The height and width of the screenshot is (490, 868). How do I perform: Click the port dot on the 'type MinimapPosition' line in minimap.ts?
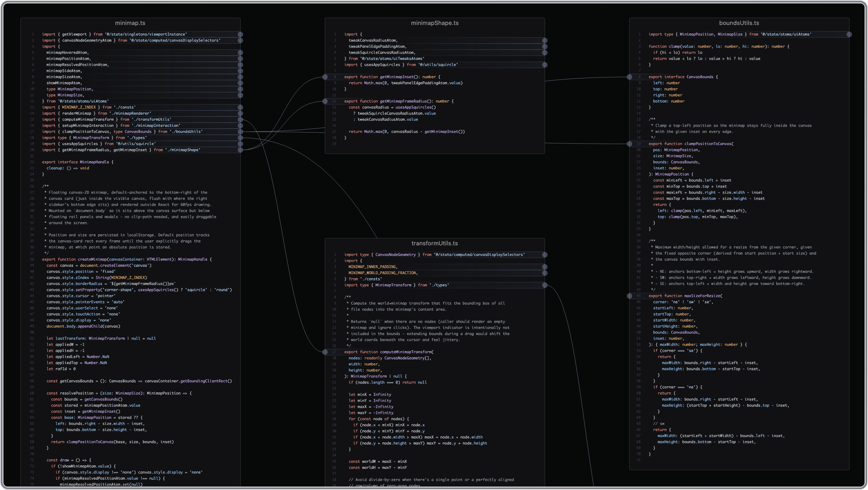point(240,89)
